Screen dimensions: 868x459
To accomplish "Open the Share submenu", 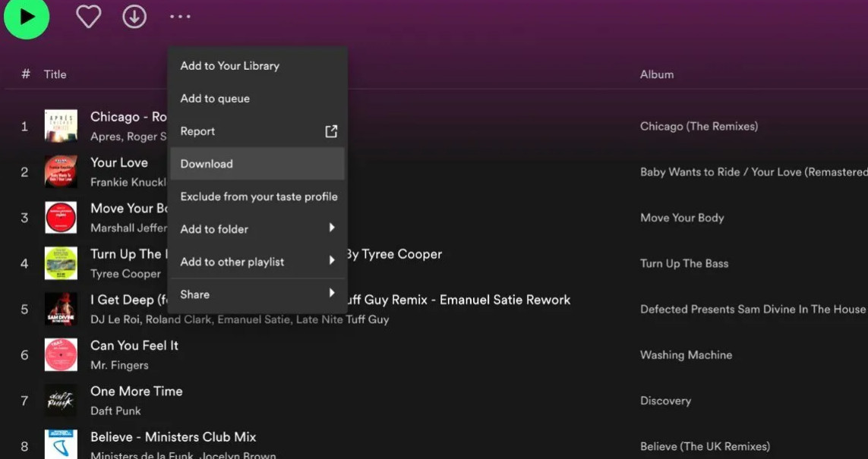I will [257, 294].
